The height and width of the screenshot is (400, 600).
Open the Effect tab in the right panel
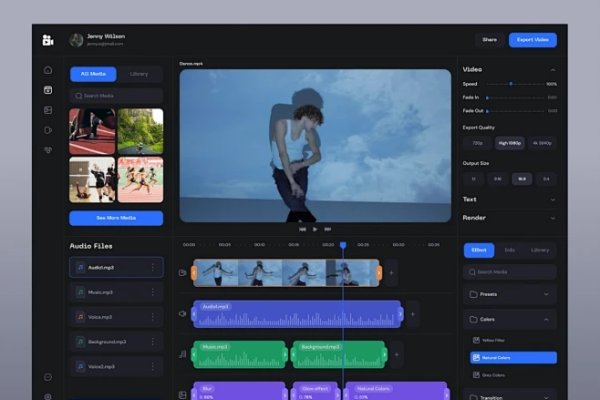pyautogui.click(x=479, y=249)
